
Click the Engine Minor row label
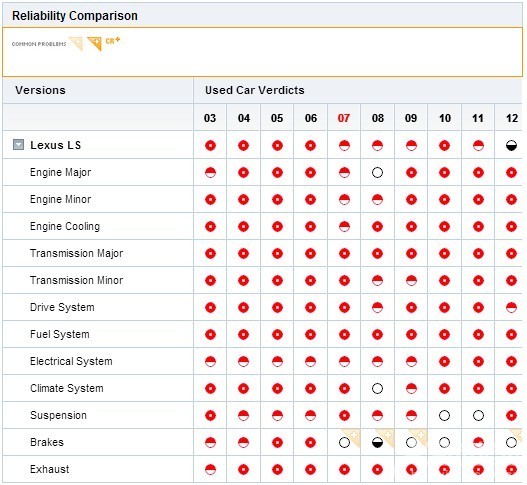coord(60,199)
